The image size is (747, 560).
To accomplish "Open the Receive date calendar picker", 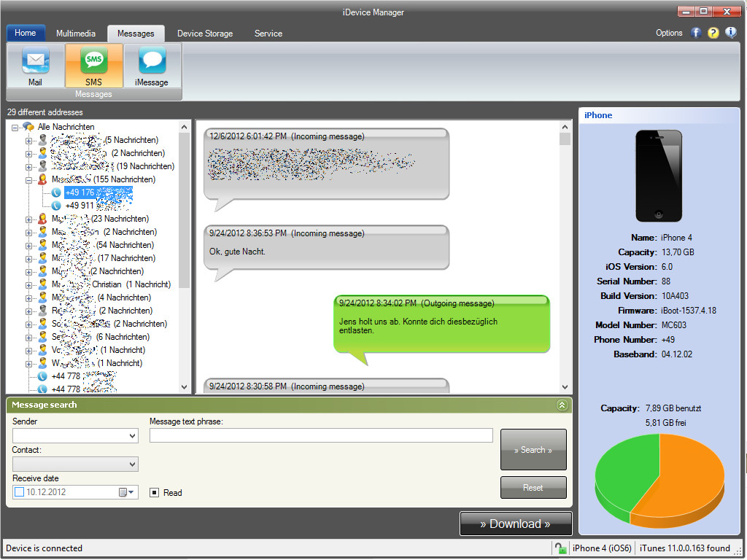I will pos(126,492).
